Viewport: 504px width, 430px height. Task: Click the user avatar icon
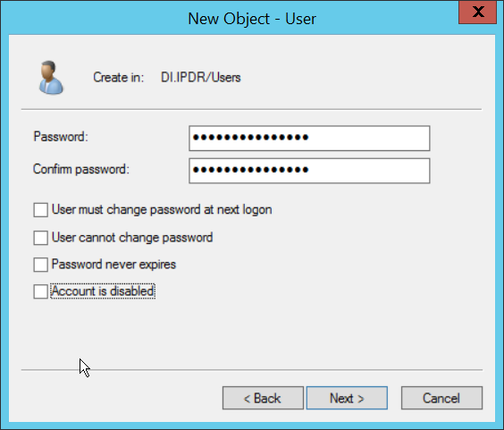pyautogui.click(x=51, y=78)
